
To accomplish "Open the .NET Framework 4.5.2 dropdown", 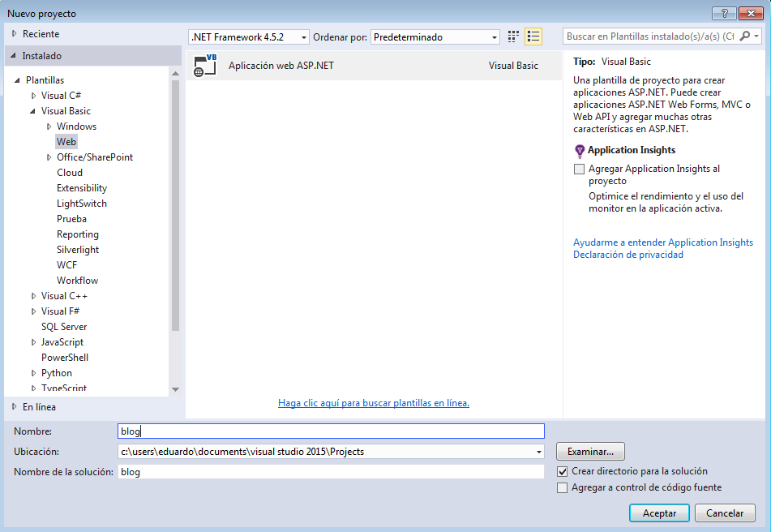I will (304, 37).
